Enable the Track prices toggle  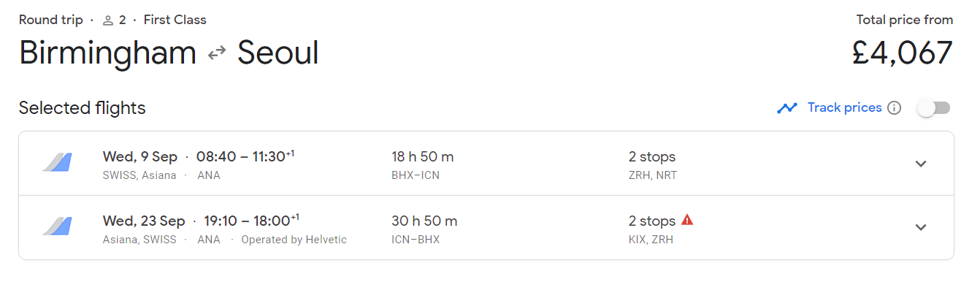pos(934,108)
